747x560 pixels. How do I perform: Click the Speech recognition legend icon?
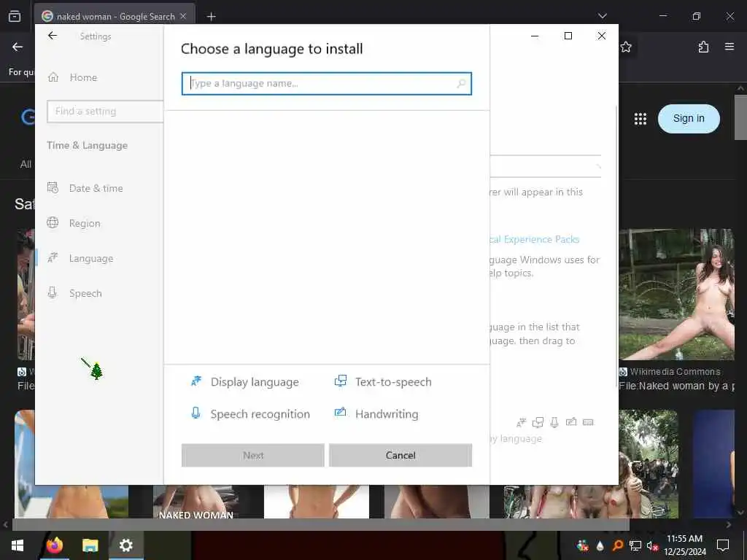click(x=196, y=413)
